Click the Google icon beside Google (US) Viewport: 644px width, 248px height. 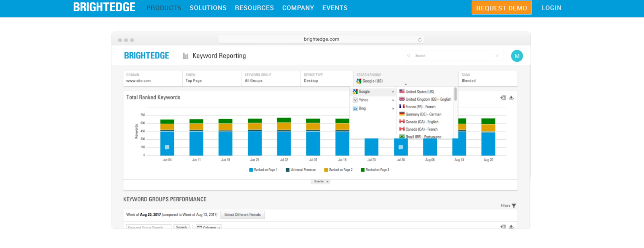pos(359,81)
